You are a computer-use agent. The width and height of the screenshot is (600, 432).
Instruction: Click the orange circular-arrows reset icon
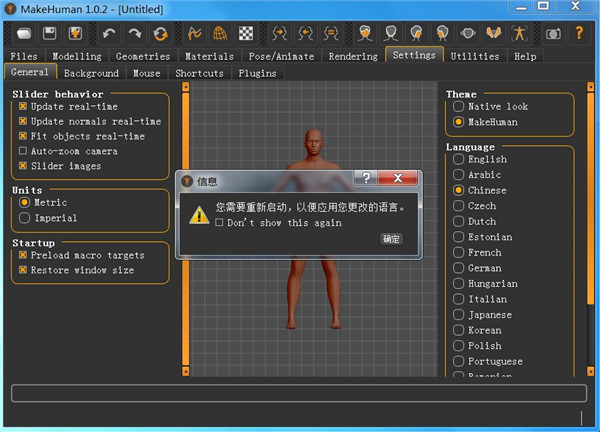[160, 33]
